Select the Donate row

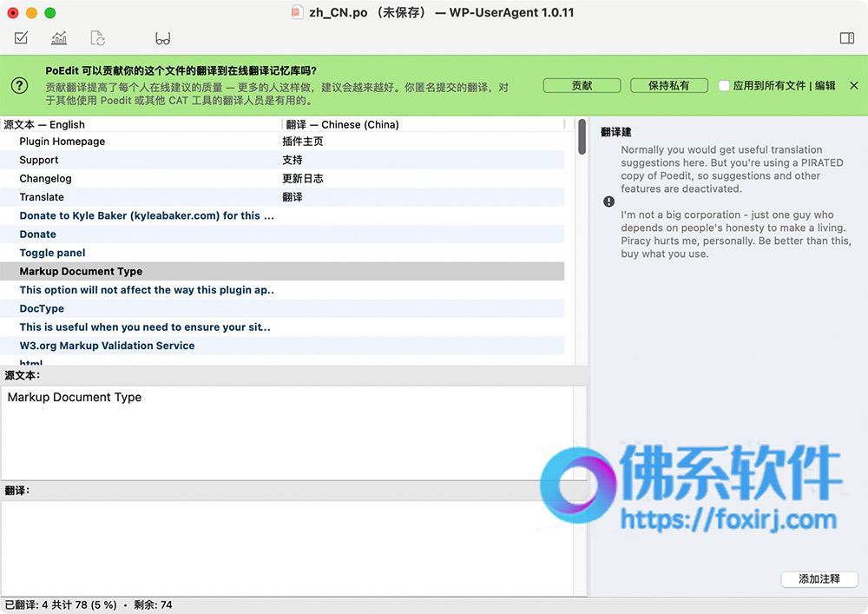(x=282, y=234)
